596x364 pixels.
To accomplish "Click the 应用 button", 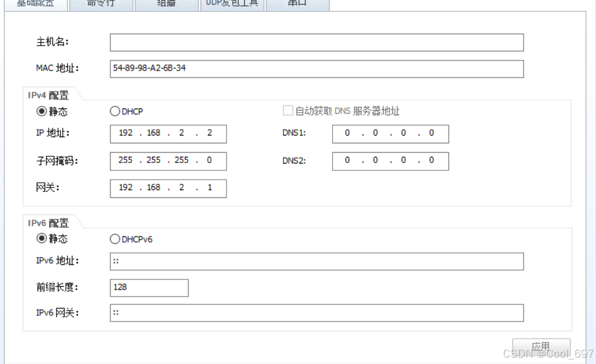I will coord(541,347).
